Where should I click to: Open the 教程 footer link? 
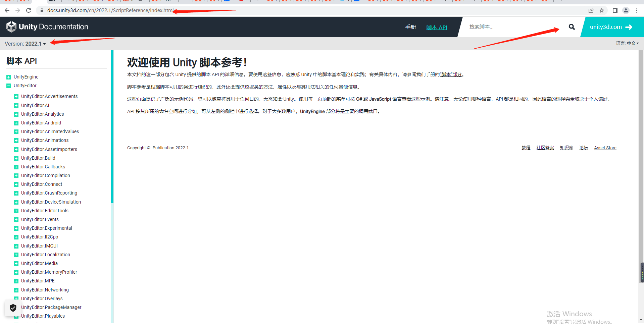526,148
